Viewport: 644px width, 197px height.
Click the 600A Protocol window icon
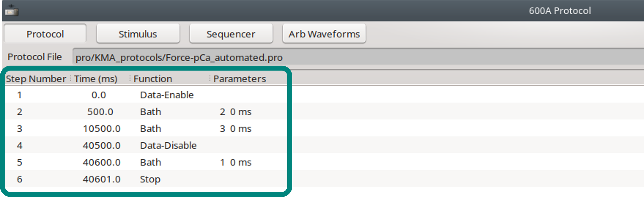(12, 10)
